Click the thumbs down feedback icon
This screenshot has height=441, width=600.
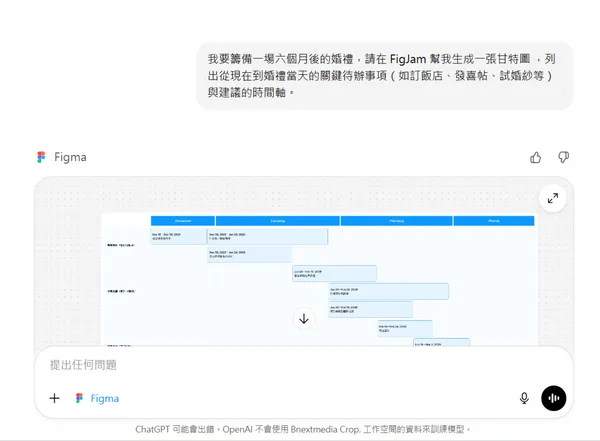pos(563,157)
